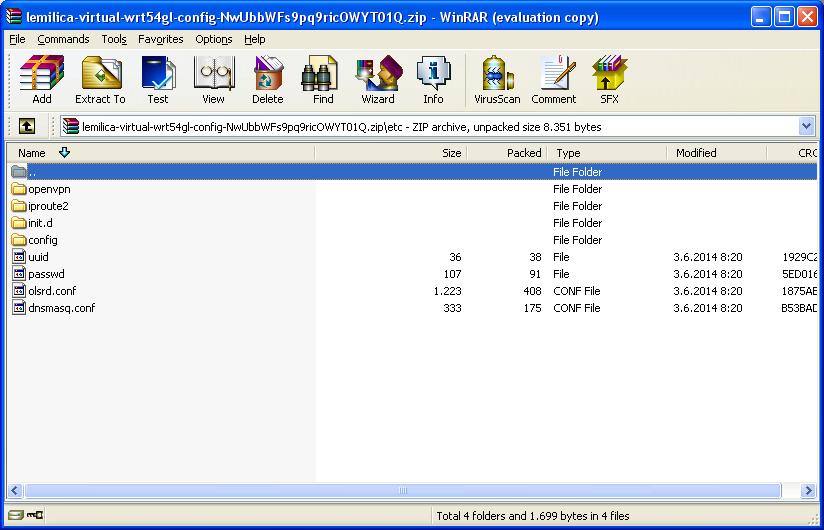This screenshot has width=824, height=530.
Task: Click the Extract To toolbar icon
Action: 100,79
